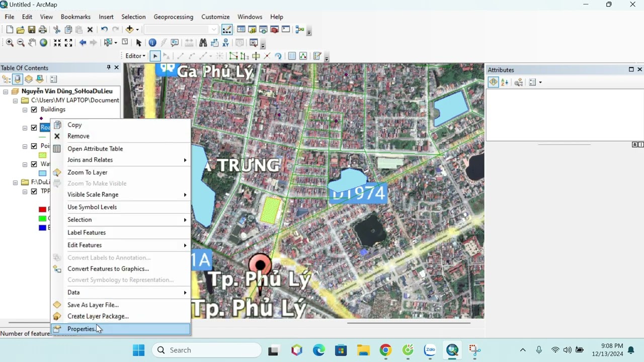
Task: Save the map document with floppy icon
Action: coord(31,30)
